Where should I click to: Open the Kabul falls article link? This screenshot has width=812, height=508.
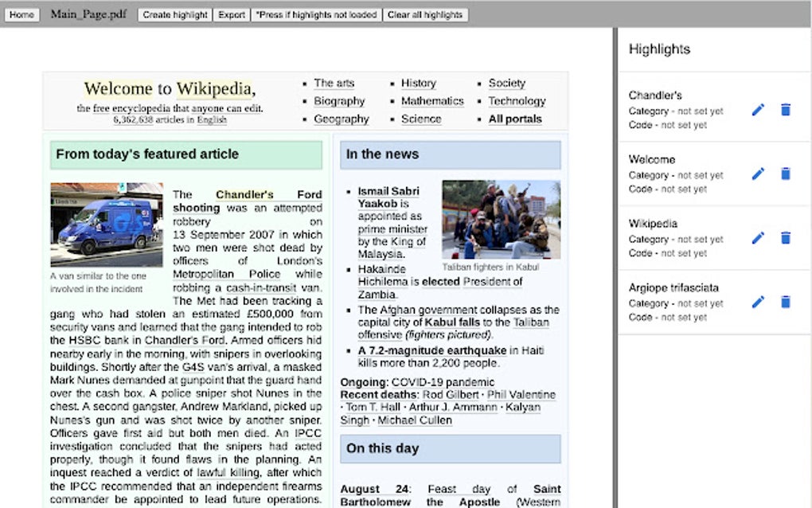[x=452, y=322]
